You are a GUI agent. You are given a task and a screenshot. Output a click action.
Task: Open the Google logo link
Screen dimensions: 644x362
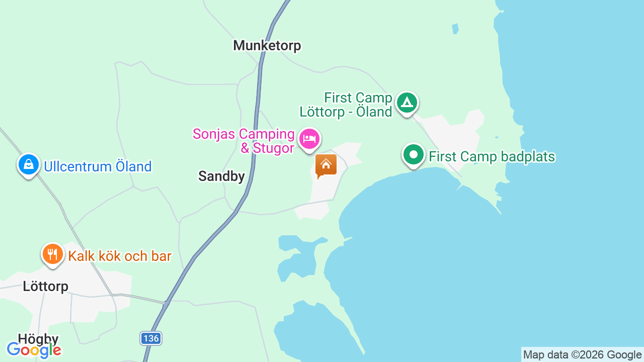click(34, 349)
